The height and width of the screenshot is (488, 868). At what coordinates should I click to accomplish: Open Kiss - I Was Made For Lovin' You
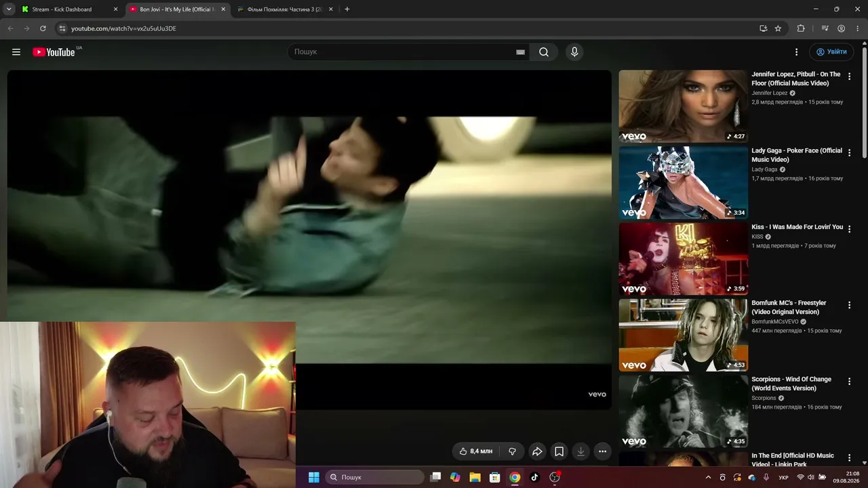coord(797,227)
